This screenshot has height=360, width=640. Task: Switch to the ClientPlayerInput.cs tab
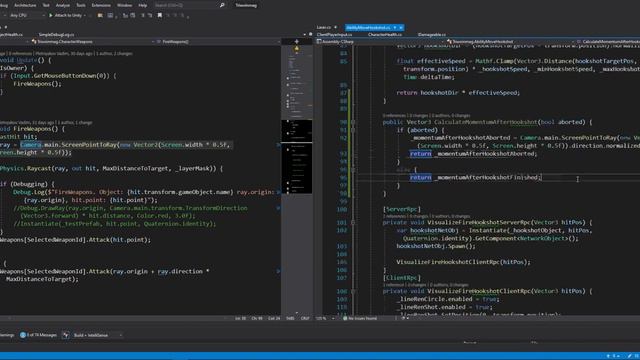pyautogui.click(x=334, y=35)
